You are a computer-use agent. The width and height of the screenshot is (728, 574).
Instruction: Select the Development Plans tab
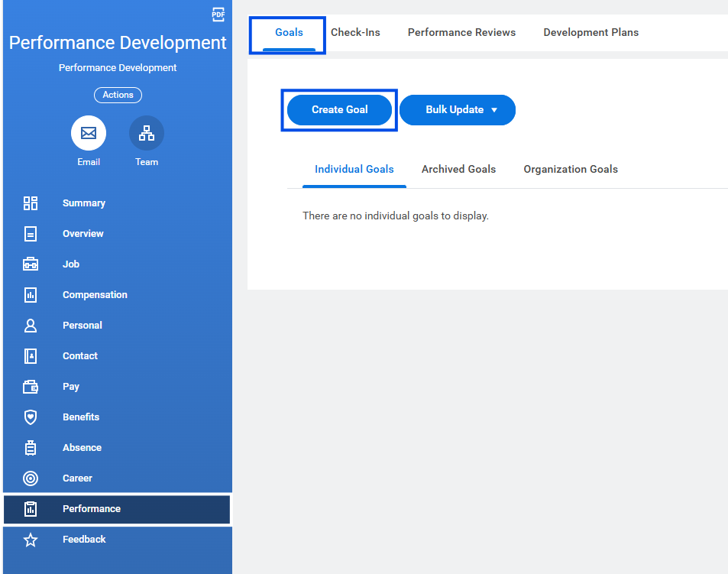pos(590,33)
